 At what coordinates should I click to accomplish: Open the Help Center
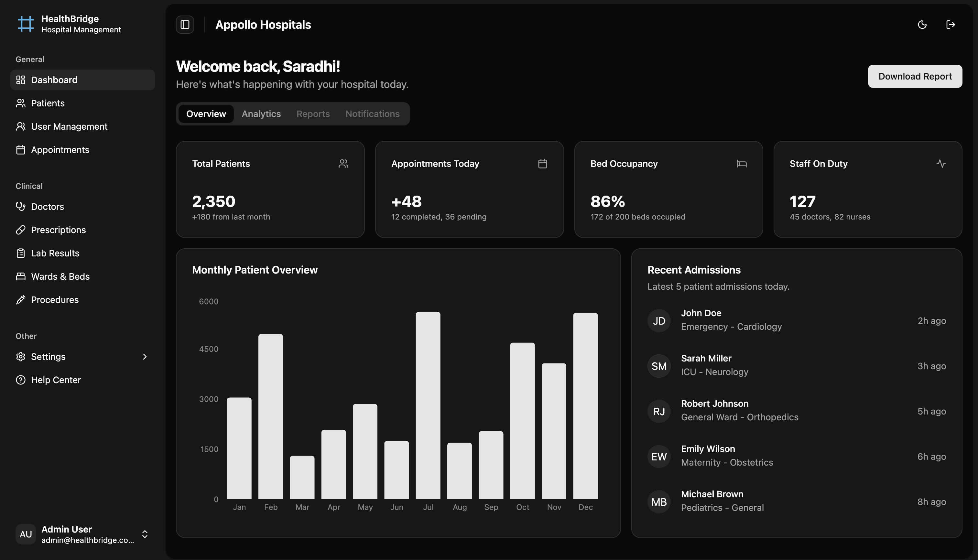[55, 380]
